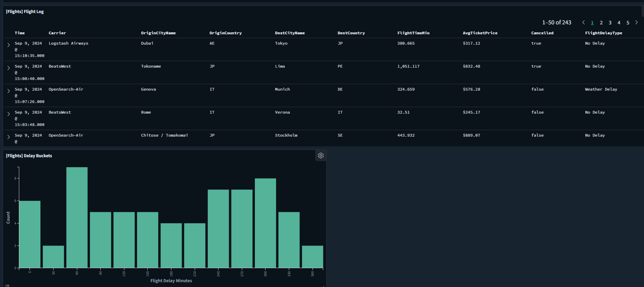Click the '$576.28' ticket price
This screenshot has height=287, width=644.
[x=471, y=89]
